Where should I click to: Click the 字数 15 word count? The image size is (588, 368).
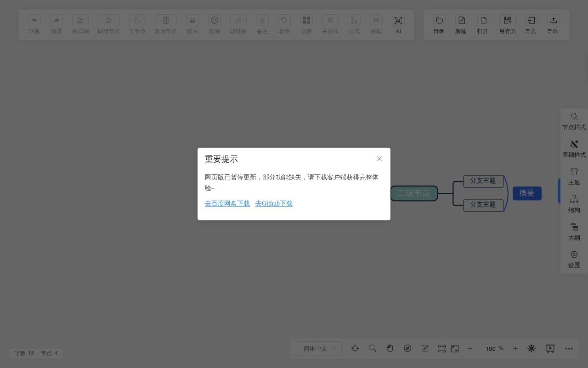click(24, 353)
